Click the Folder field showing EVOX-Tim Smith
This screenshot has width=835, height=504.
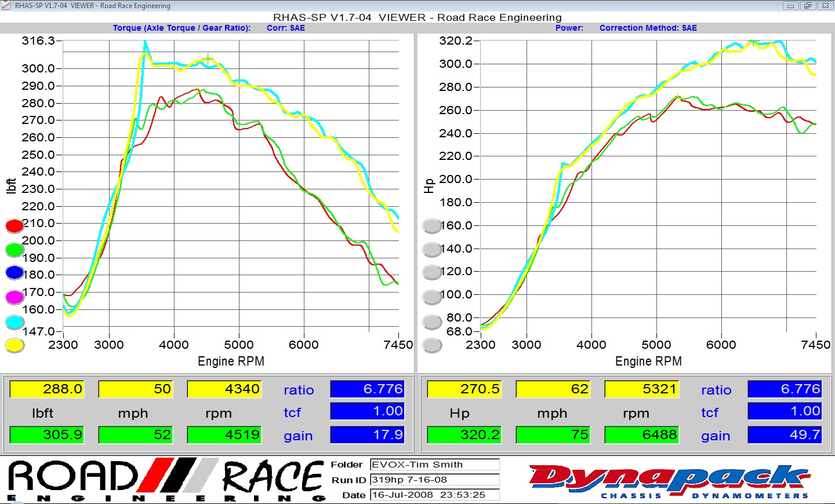(x=434, y=465)
